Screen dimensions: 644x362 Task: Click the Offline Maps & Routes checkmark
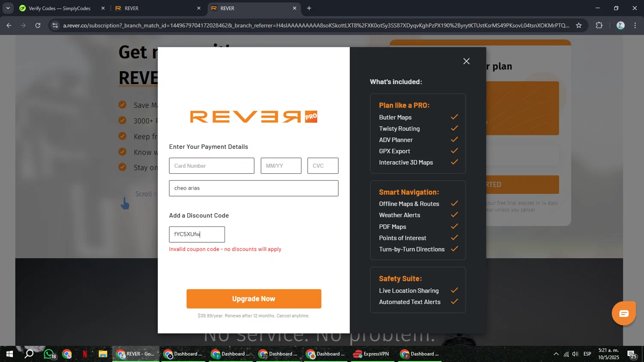pos(454,203)
